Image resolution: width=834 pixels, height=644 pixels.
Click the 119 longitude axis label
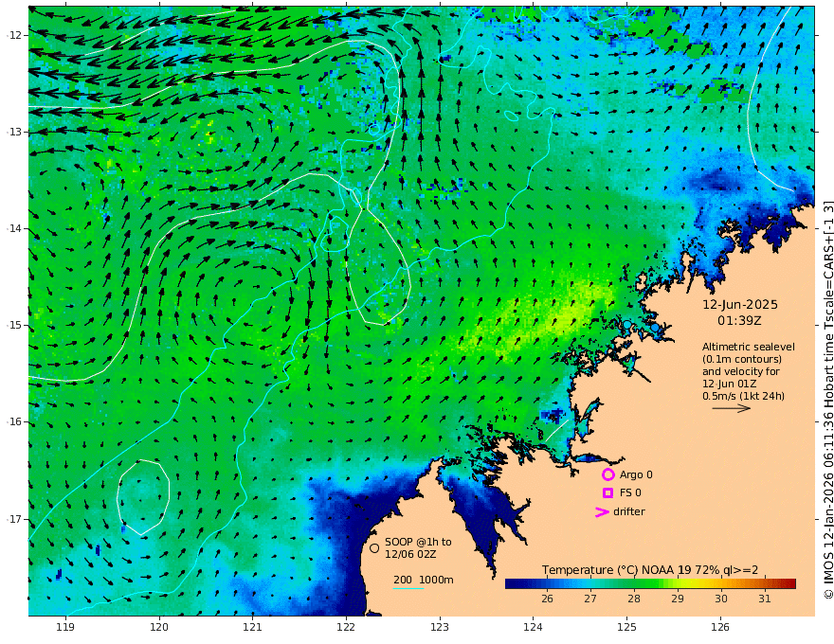pyautogui.click(x=65, y=627)
